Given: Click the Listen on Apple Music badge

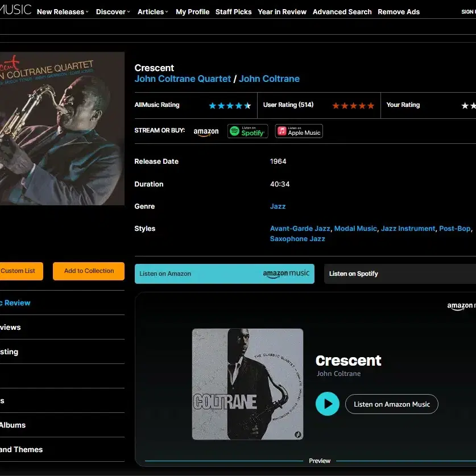Looking at the screenshot, I should [x=299, y=131].
